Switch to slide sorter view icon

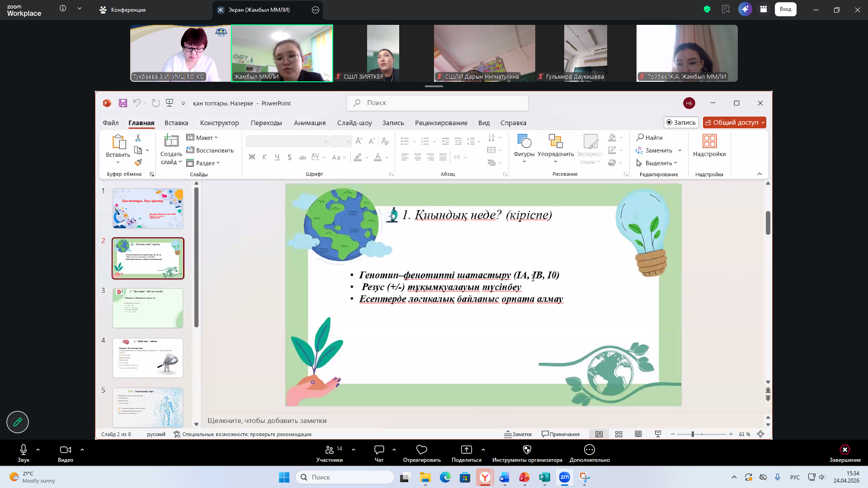click(x=619, y=434)
